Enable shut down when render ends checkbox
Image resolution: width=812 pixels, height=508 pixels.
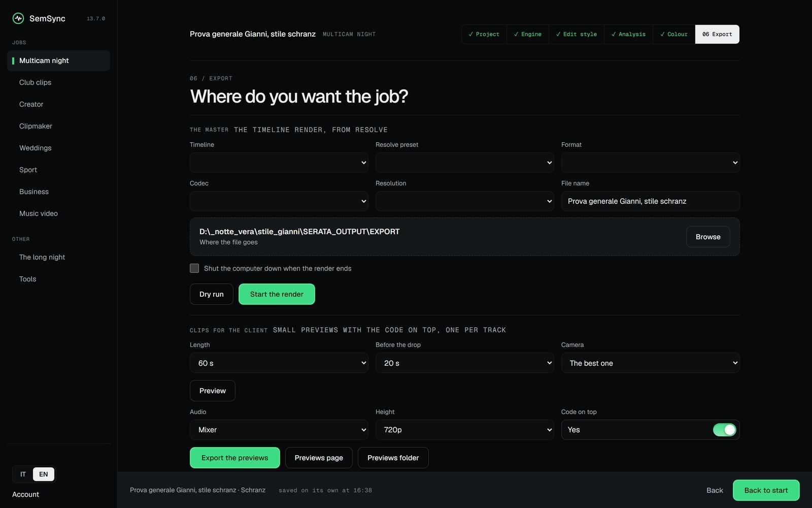pyautogui.click(x=194, y=268)
